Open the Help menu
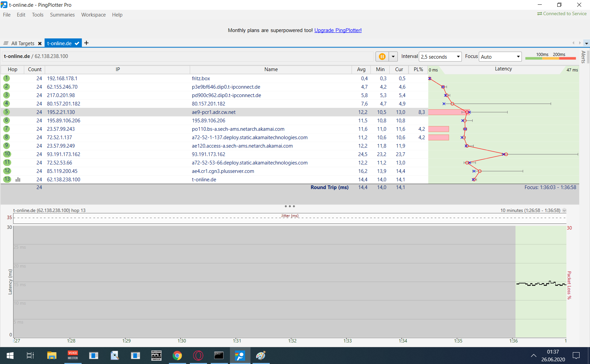 [117, 15]
